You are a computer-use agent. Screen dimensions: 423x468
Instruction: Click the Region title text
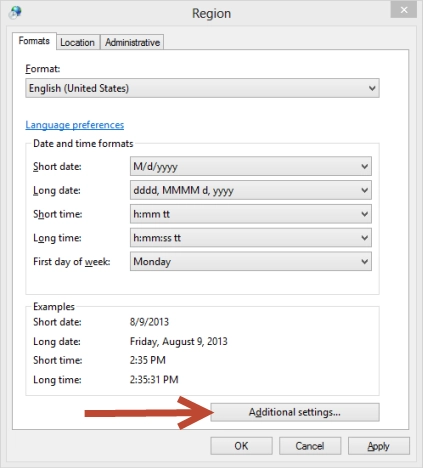(x=211, y=14)
